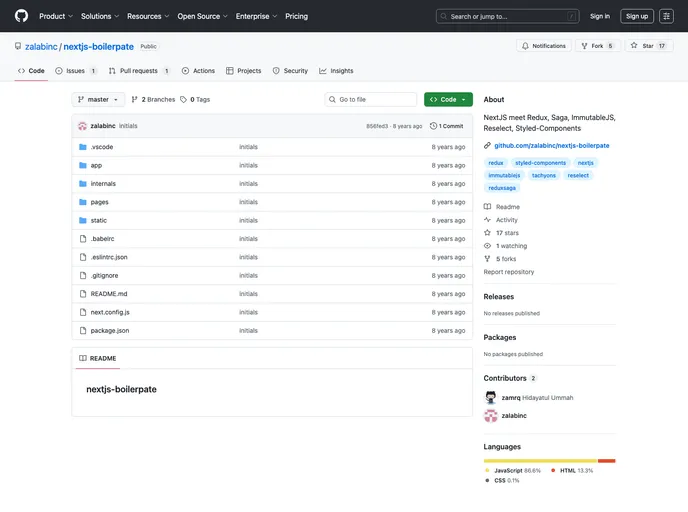The image size is (688, 512).
Task: Open the app folder
Action: coord(96,165)
